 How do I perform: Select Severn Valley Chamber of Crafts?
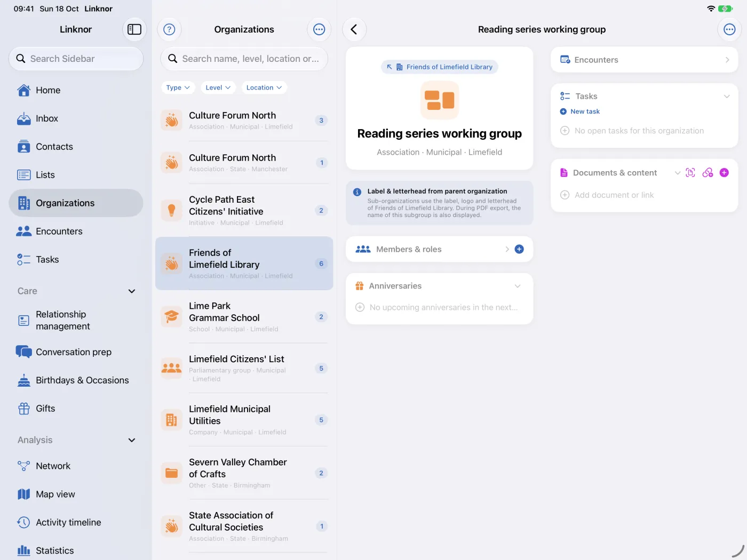[x=244, y=473]
